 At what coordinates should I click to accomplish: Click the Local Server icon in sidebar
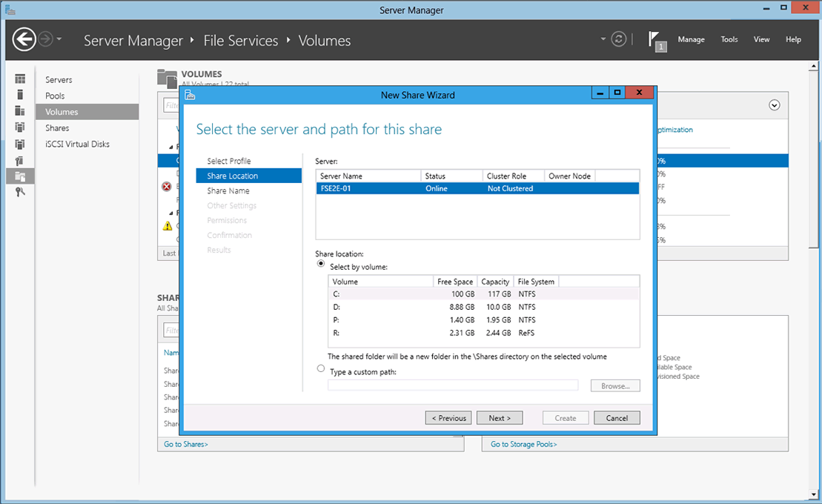pyautogui.click(x=20, y=94)
